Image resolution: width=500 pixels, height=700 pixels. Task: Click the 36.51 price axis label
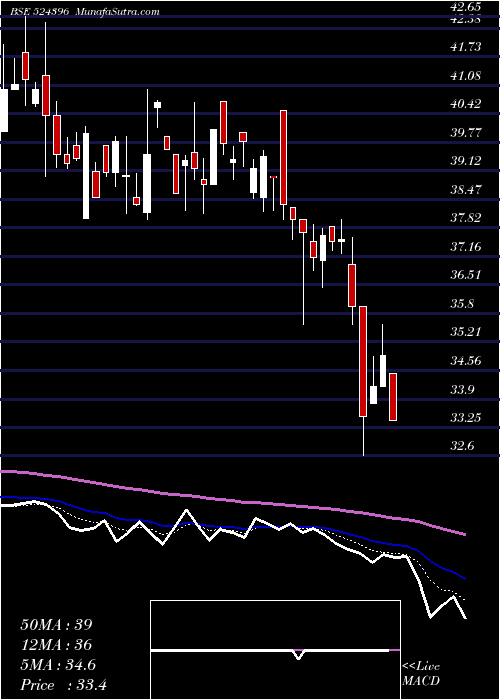[x=465, y=275]
